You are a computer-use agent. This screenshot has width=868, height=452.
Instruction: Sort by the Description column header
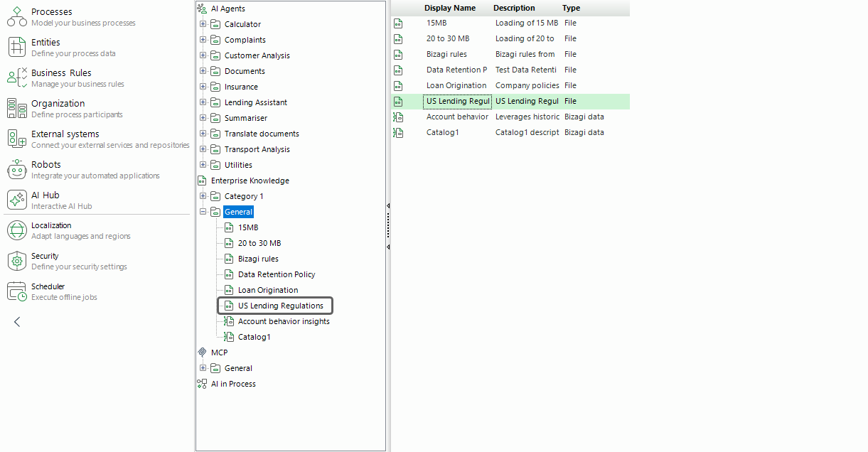pos(514,8)
